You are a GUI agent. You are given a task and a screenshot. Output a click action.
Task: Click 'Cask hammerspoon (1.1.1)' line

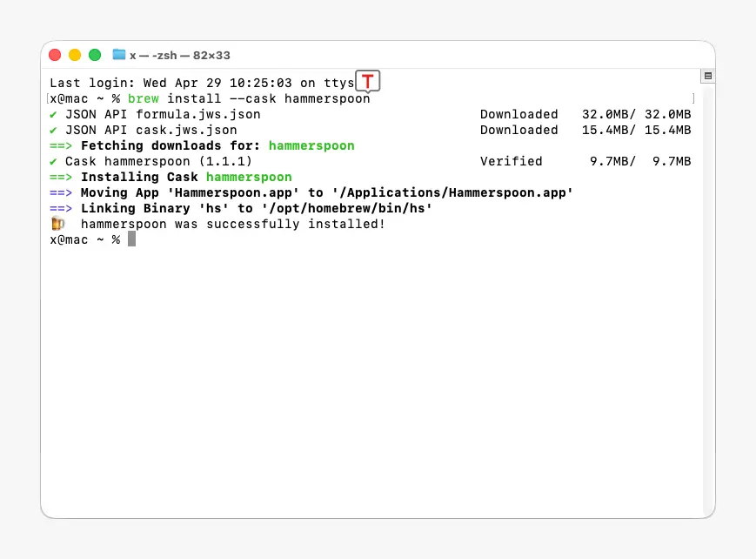158,161
